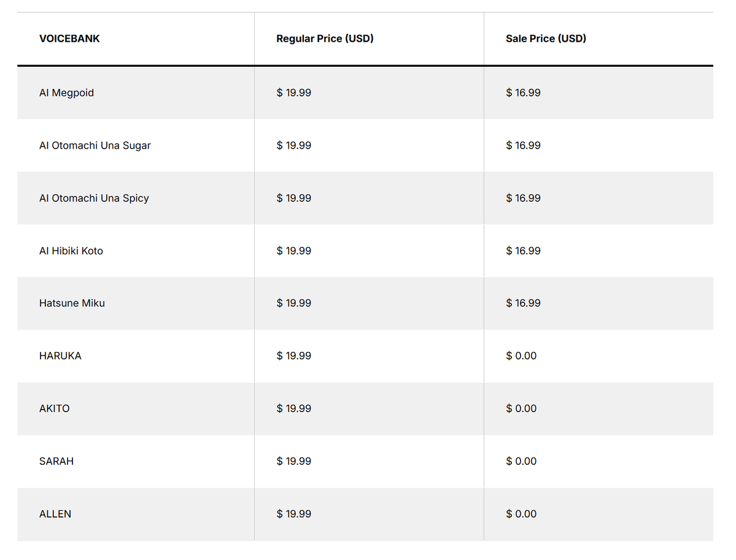This screenshot has height=560, width=736.
Task: Select AI Otomachi Una Sugar name
Action: click(95, 146)
